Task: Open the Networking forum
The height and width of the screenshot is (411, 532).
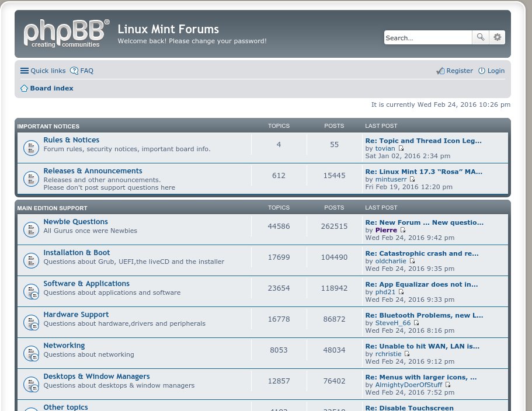Action: [x=64, y=345]
